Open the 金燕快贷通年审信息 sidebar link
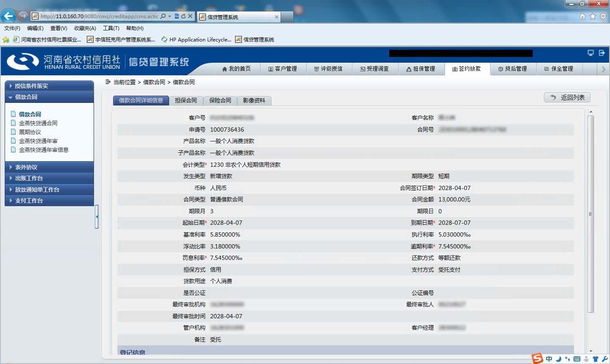610x364 pixels. click(x=44, y=150)
